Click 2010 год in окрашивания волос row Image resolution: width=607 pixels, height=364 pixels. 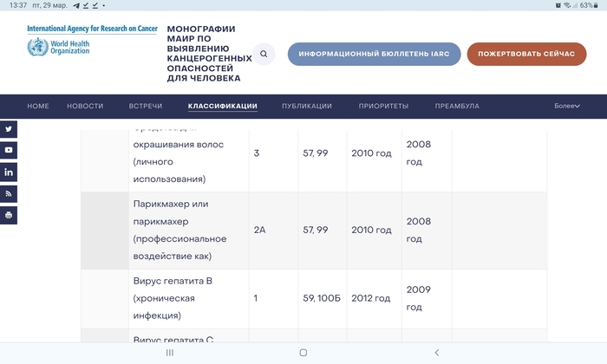pos(372,153)
